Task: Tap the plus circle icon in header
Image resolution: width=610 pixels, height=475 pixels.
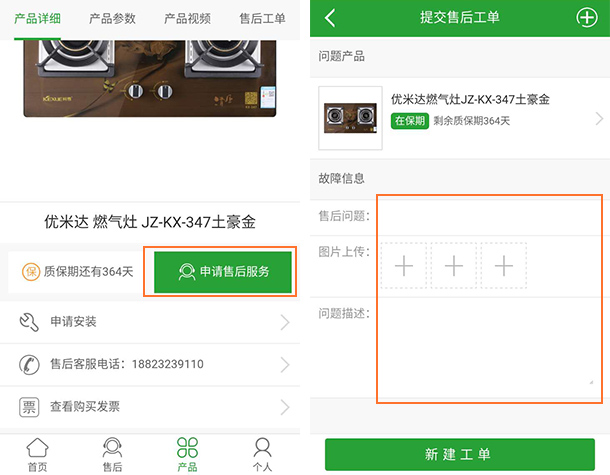Action: click(x=587, y=18)
